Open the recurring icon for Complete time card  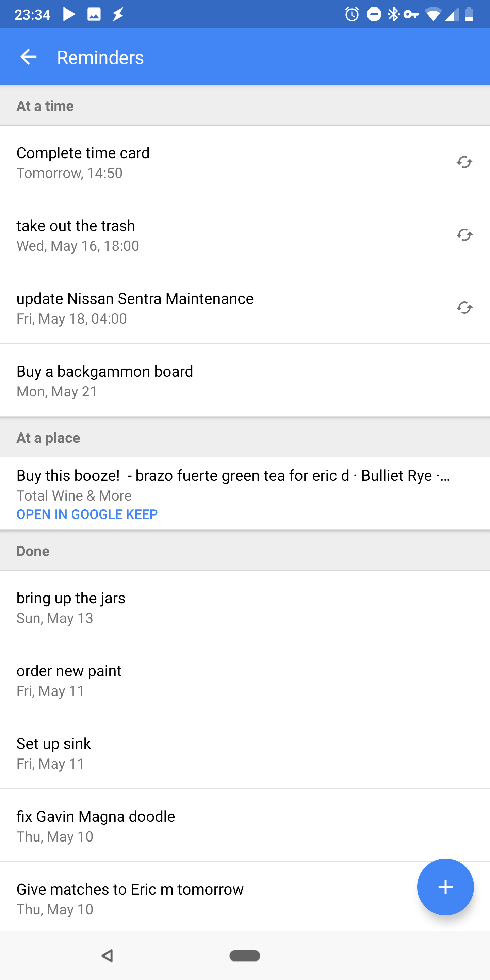[x=464, y=162]
